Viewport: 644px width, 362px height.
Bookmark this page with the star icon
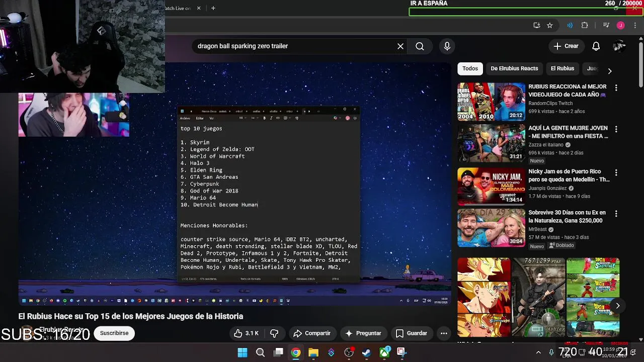549,25
